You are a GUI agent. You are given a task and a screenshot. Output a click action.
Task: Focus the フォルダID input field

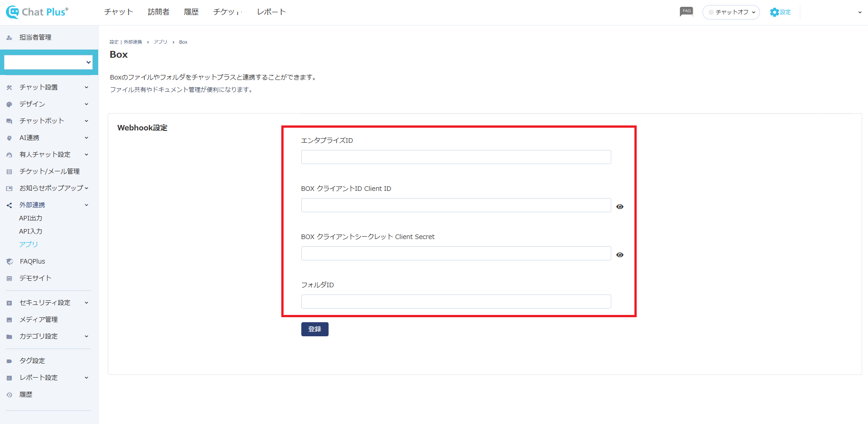pyautogui.click(x=456, y=302)
